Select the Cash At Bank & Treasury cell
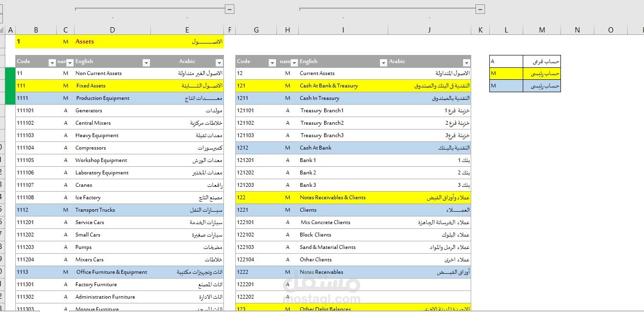The width and height of the screenshot is (644, 312). [343, 86]
